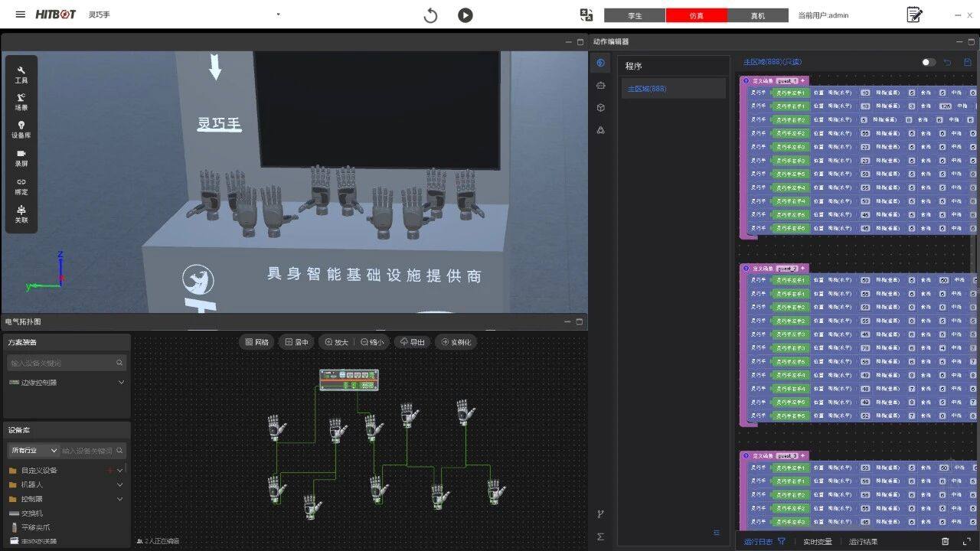This screenshot has width=980, height=551.
Task: Toggle the switch in action editor header
Action: click(x=928, y=62)
